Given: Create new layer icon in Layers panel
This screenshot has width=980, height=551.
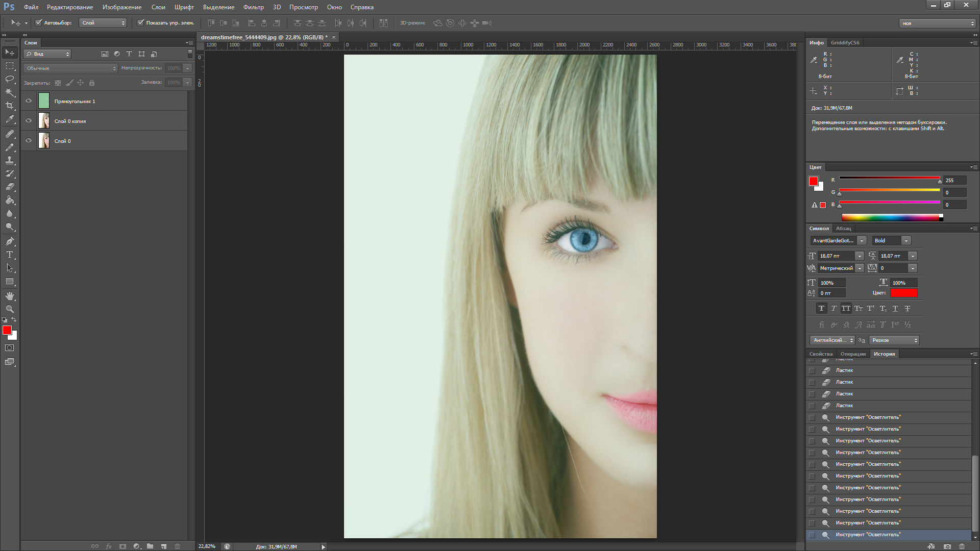Looking at the screenshot, I should (x=164, y=546).
